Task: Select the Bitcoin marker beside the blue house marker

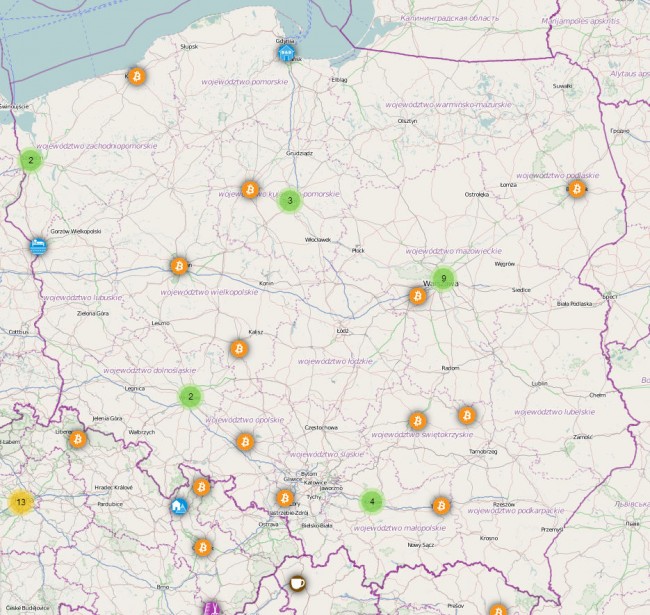Action: point(201,487)
